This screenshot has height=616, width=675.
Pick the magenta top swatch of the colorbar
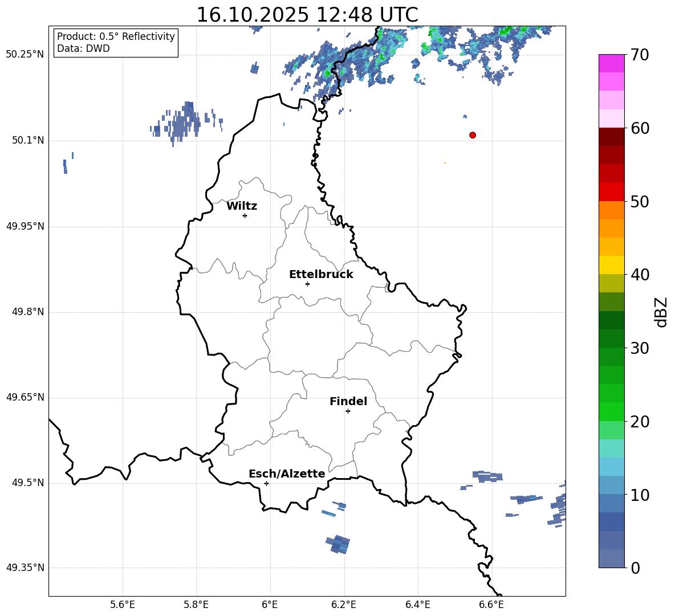(612, 63)
